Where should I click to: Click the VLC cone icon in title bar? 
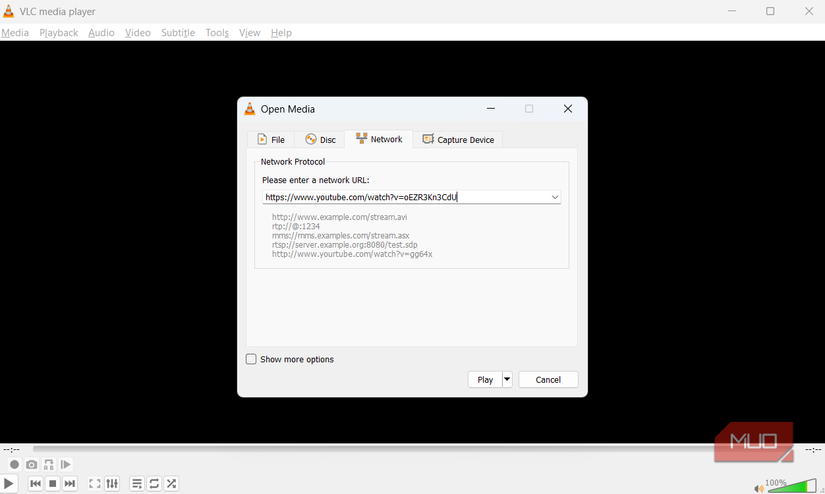8,11
